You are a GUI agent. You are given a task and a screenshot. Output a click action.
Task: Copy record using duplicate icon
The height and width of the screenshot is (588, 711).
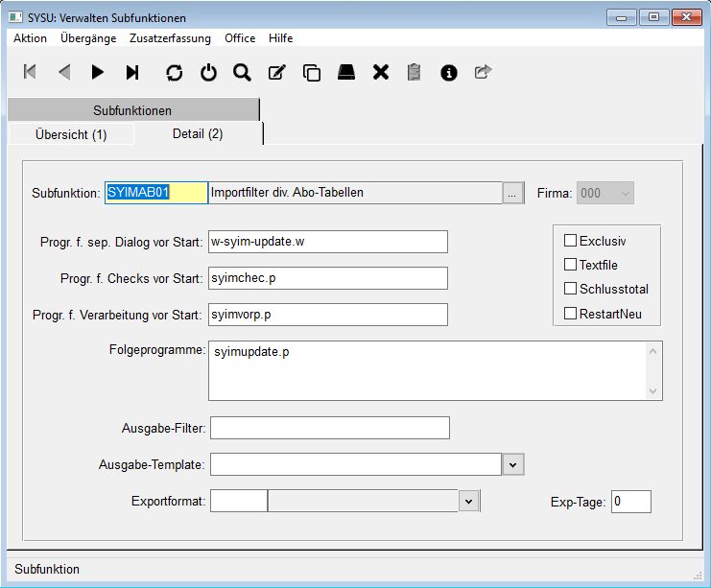[312, 72]
